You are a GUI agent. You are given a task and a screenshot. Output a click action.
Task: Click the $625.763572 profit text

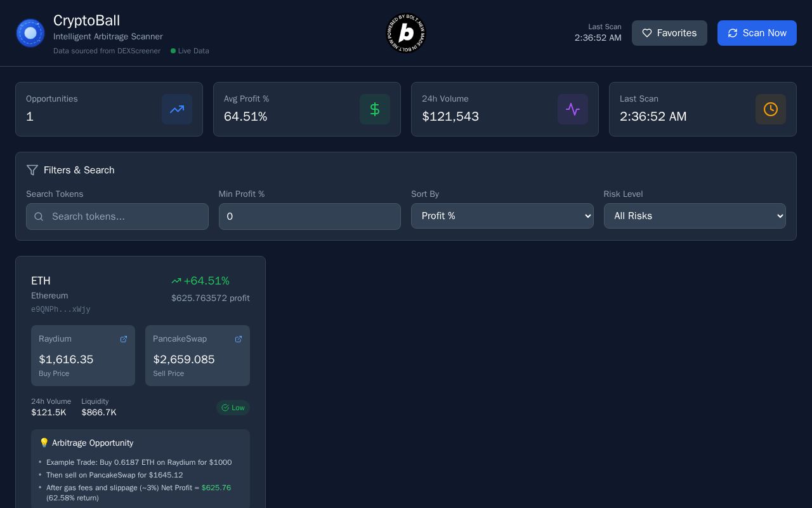(211, 298)
